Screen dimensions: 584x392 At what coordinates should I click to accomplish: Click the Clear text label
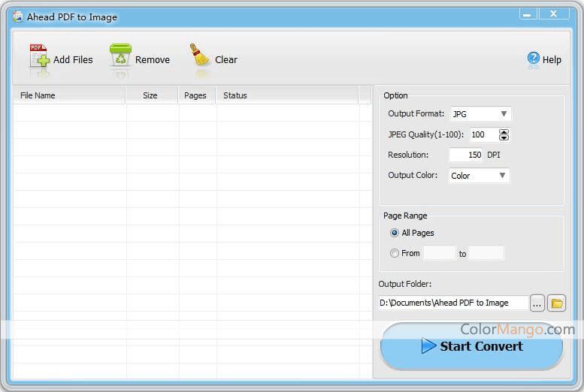point(226,59)
